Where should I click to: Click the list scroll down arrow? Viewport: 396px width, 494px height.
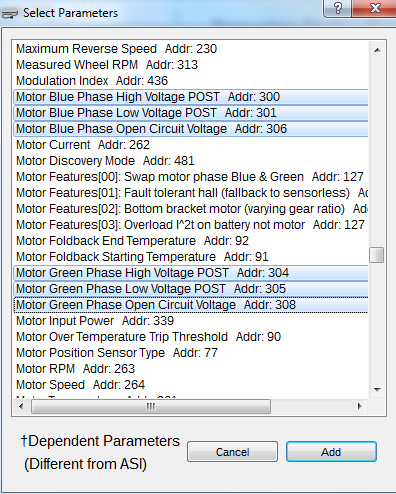coord(377,389)
